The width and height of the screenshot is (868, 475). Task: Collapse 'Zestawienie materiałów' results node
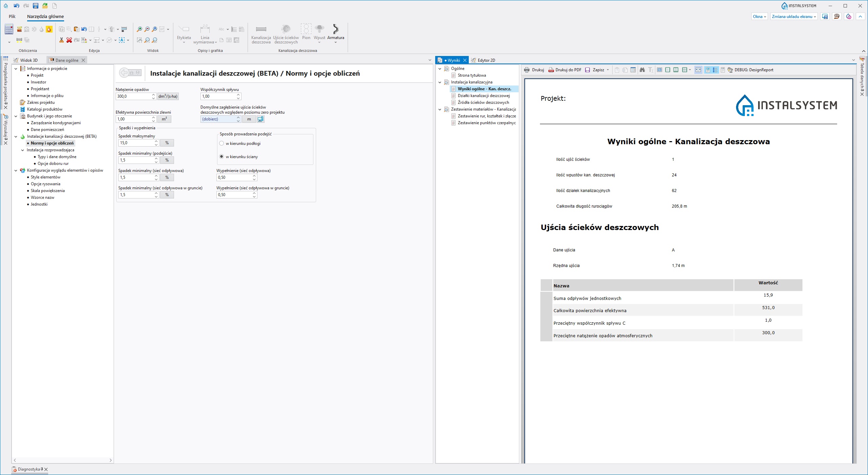pyautogui.click(x=440, y=109)
